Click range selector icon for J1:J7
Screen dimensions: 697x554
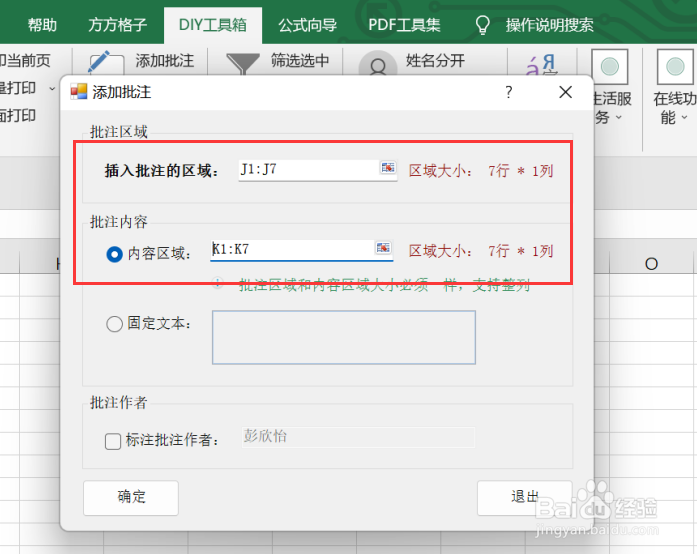click(x=388, y=168)
